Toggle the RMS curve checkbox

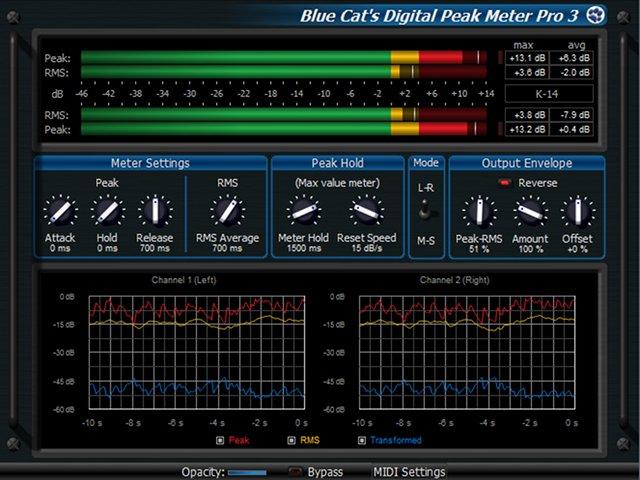click(x=291, y=440)
